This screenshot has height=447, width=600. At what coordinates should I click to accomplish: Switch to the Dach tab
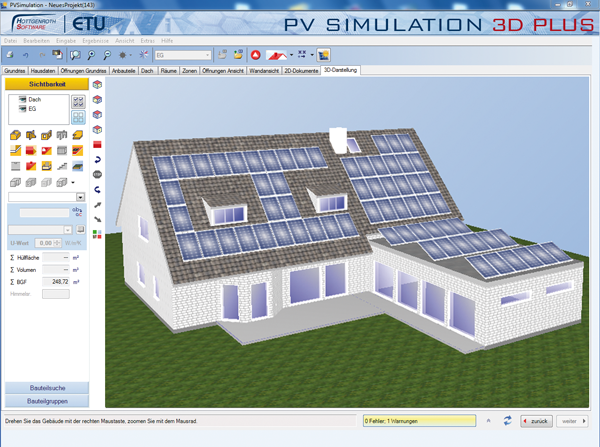point(147,71)
